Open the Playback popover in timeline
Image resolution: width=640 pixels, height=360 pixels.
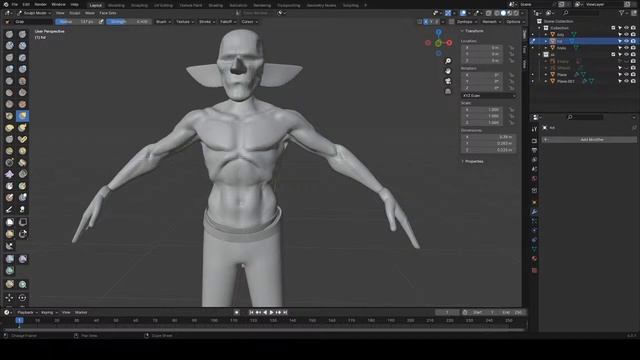(x=27, y=312)
